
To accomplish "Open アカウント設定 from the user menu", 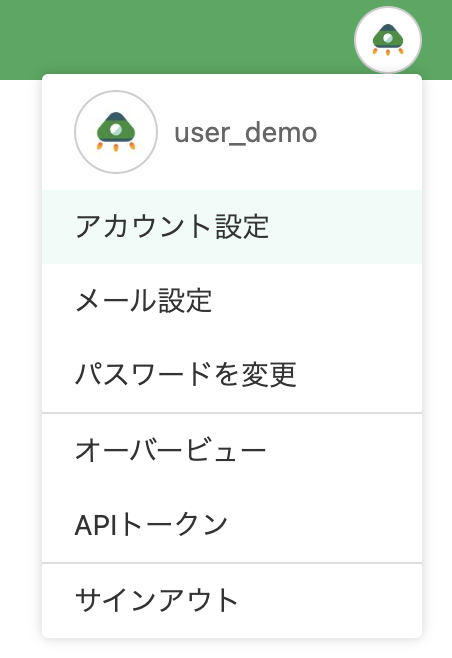I will pos(232,227).
